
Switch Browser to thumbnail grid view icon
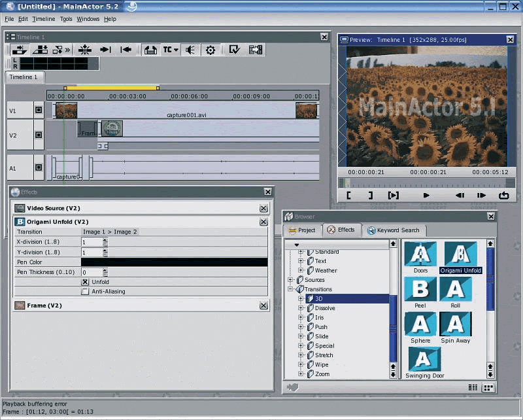click(488, 387)
